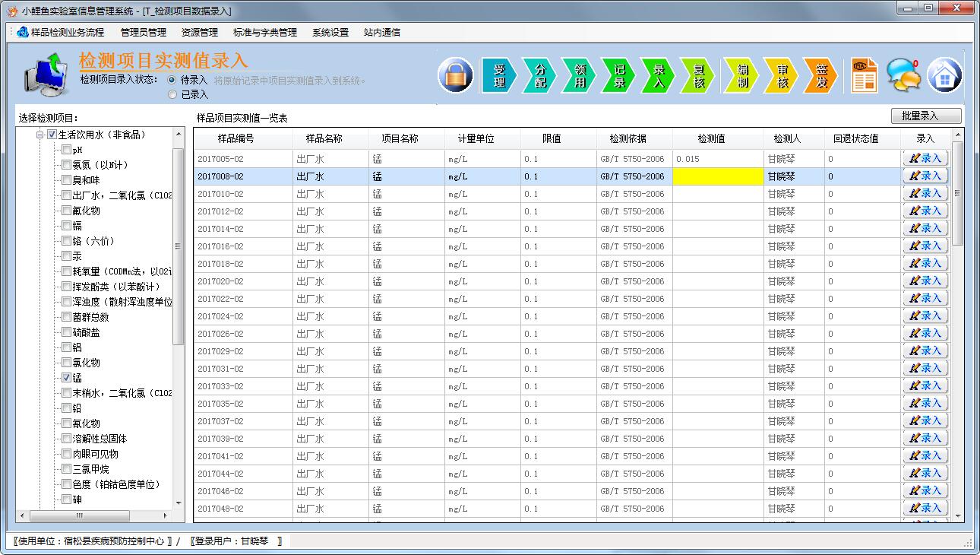980x555 pixels.
Task: Open the 管理员管理 menu
Action: pos(144,33)
